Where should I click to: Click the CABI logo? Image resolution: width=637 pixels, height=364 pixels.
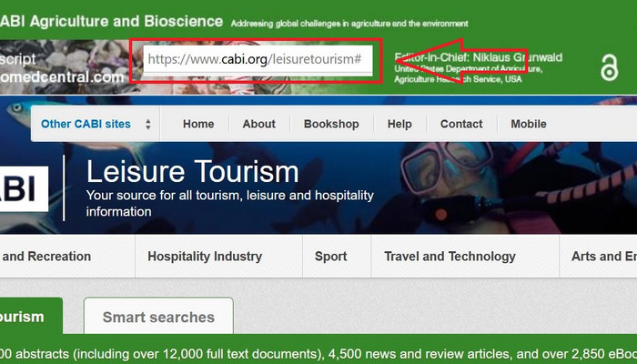[24, 188]
